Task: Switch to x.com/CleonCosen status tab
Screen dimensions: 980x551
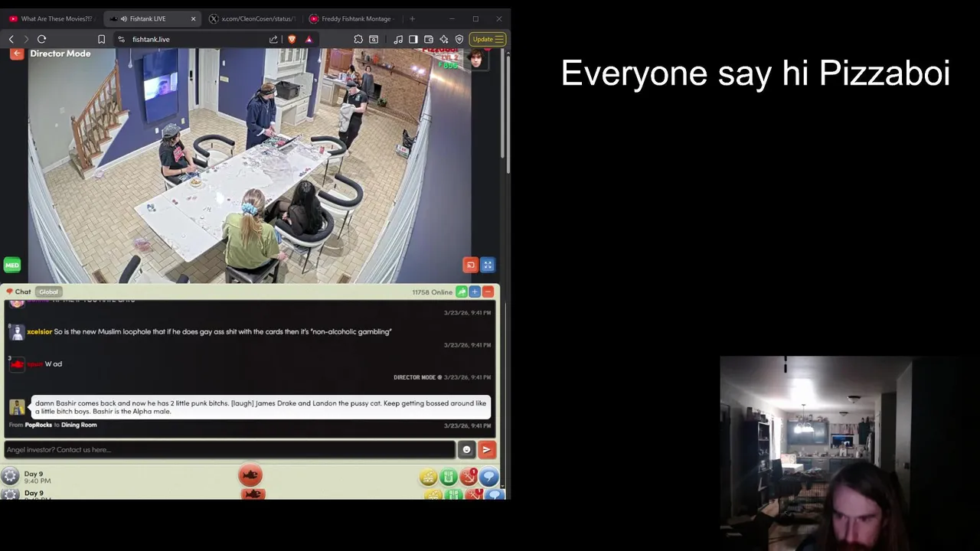Action: click(x=253, y=18)
